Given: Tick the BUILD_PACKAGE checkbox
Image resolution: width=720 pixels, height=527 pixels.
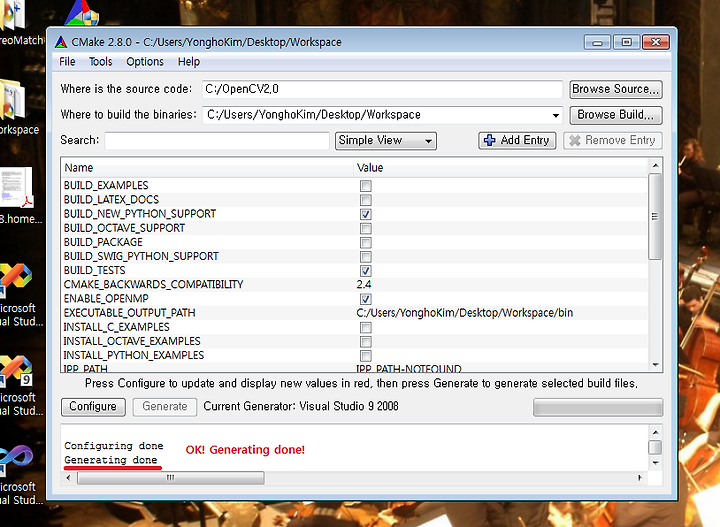Looking at the screenshot, I should pos(366,243).
